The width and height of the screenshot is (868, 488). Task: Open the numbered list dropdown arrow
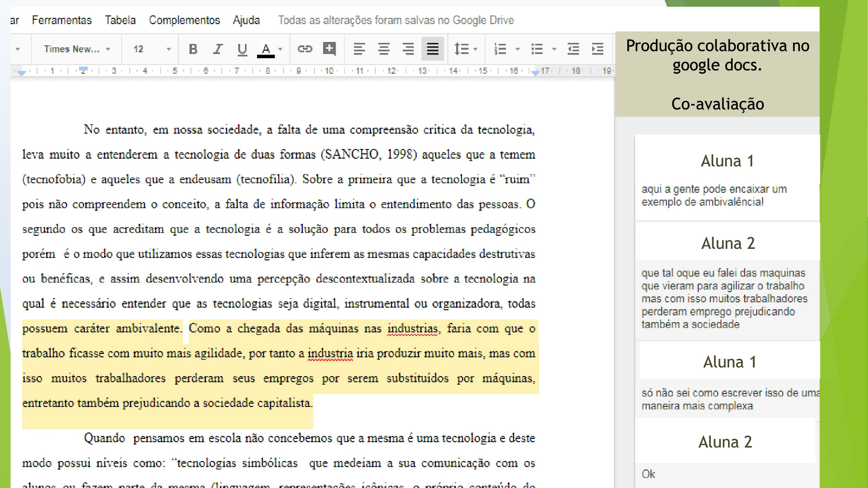click(x=517, y=49)
